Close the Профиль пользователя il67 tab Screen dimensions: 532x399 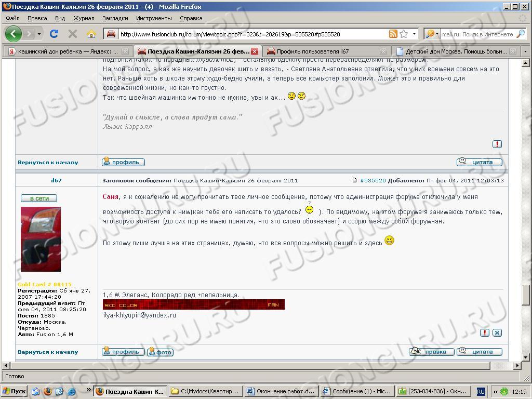(383, 51)
